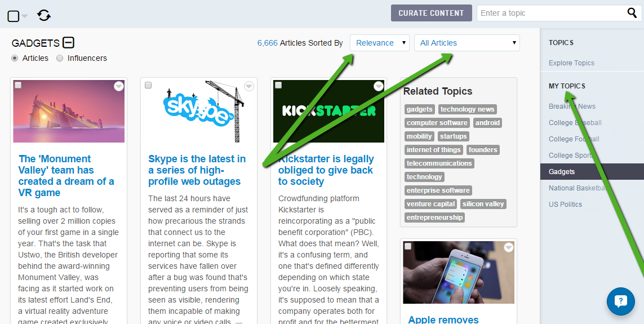Open heart menu on Apple article card
The height and width of the screenshot is (324, 644).
point(509,247)
